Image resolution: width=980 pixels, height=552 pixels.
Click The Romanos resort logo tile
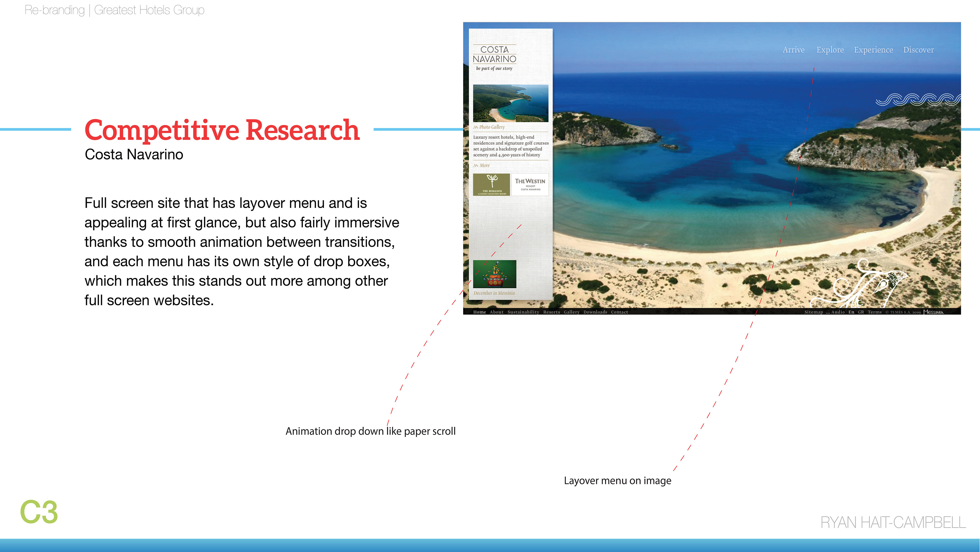coord(492,185)
